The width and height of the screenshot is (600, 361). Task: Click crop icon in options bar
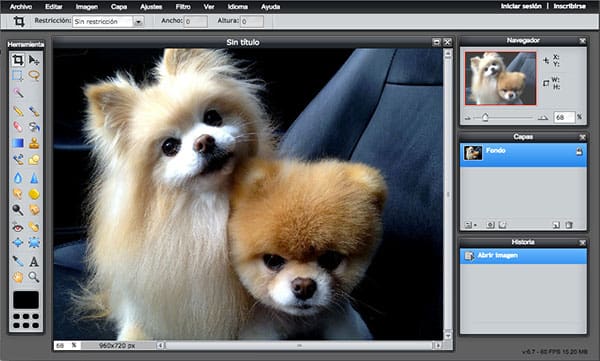tap(19, 21)
